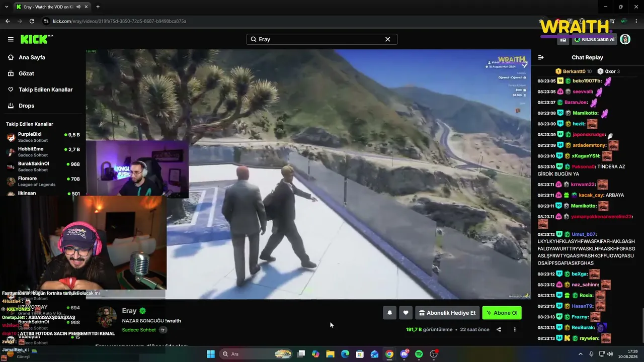Open the PurpleBixi followed channel

click(x=43, y=137)
